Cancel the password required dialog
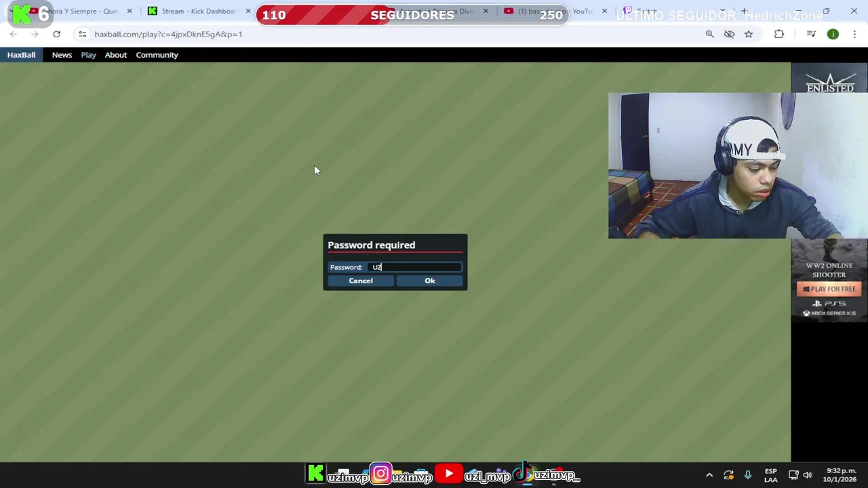 coord(361,281)
